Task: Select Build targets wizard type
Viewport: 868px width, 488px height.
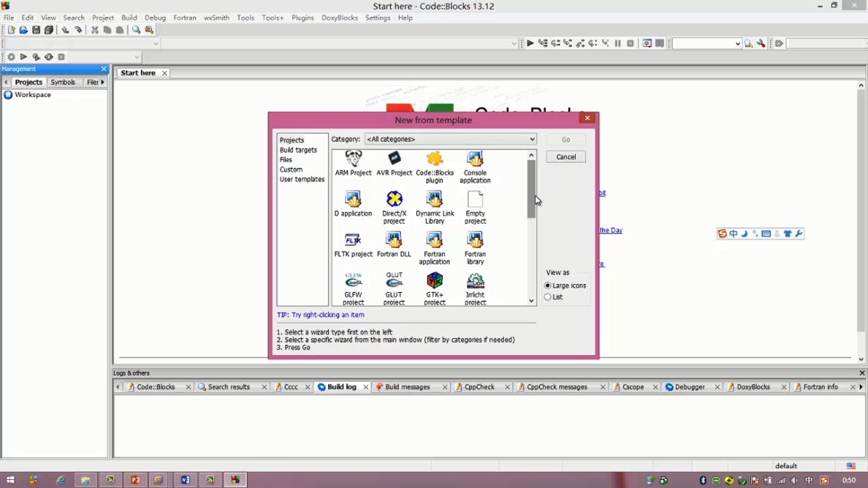Action: (x=298, y=150)
